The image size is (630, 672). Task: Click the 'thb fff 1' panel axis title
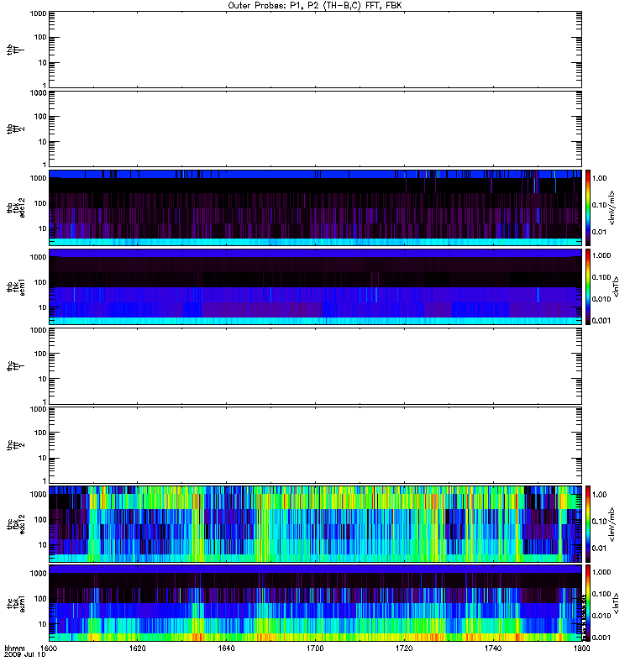[x=15, y=50]
